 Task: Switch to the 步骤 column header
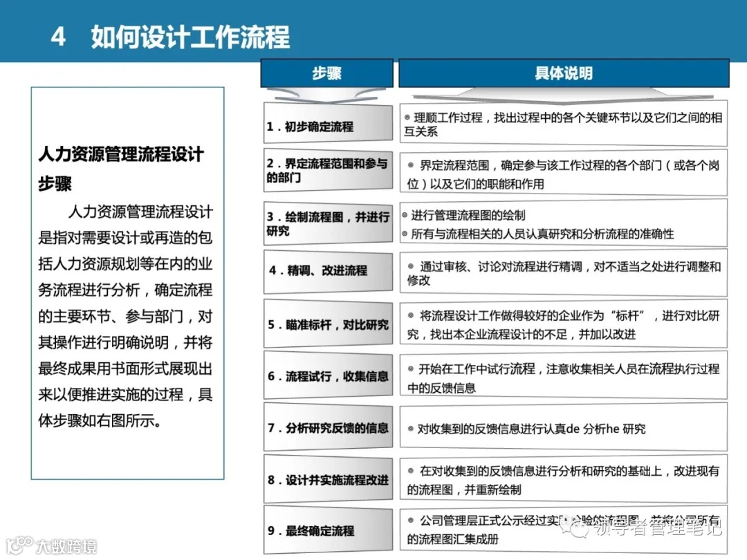coord(326,73)
